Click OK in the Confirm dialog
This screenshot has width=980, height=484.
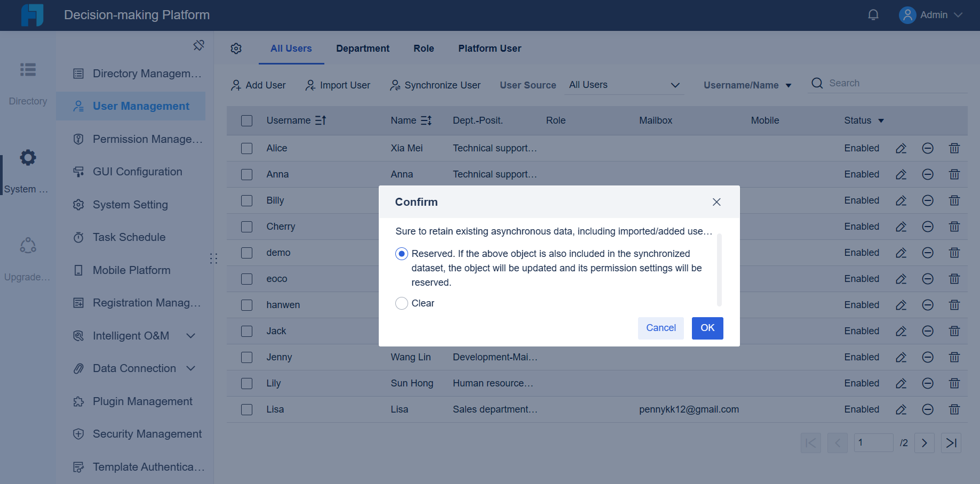click(x=707, y=328)
